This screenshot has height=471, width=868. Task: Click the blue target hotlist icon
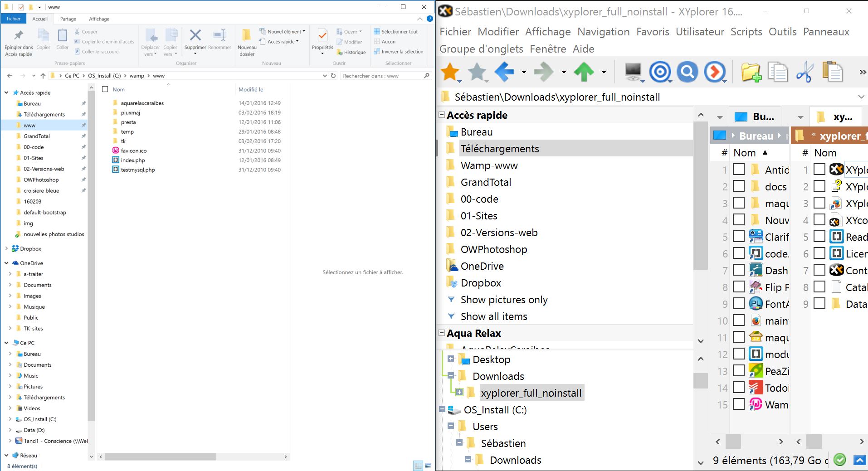click(660, 72)
